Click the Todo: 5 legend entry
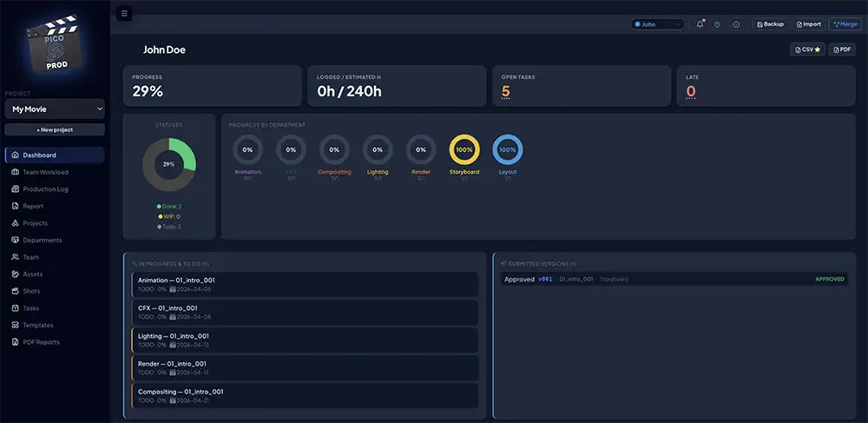This screenshot has height=423, width=868. [169, 227]
